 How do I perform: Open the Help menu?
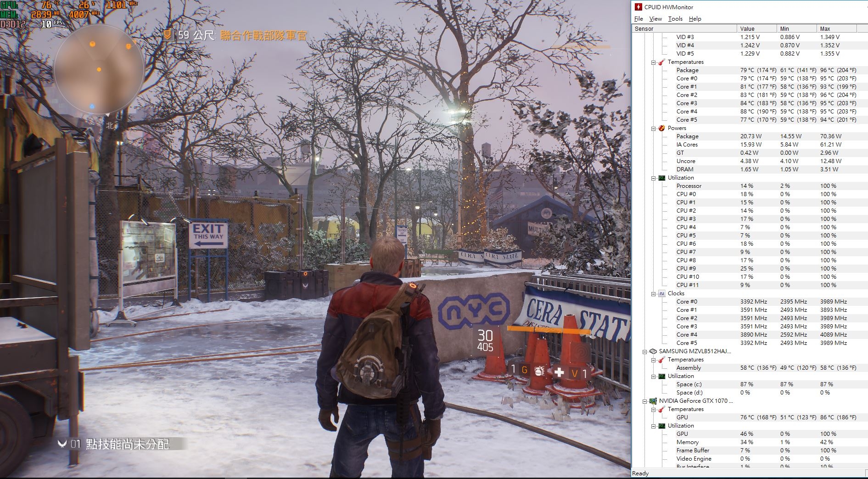coord(695,19)
